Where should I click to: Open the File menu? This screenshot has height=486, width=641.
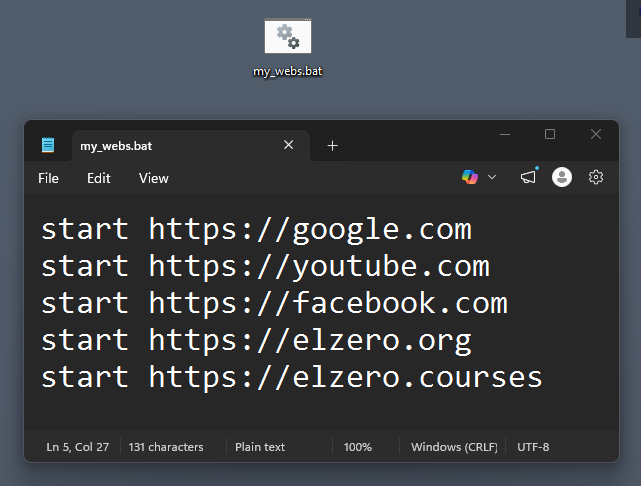coord(48,178)
